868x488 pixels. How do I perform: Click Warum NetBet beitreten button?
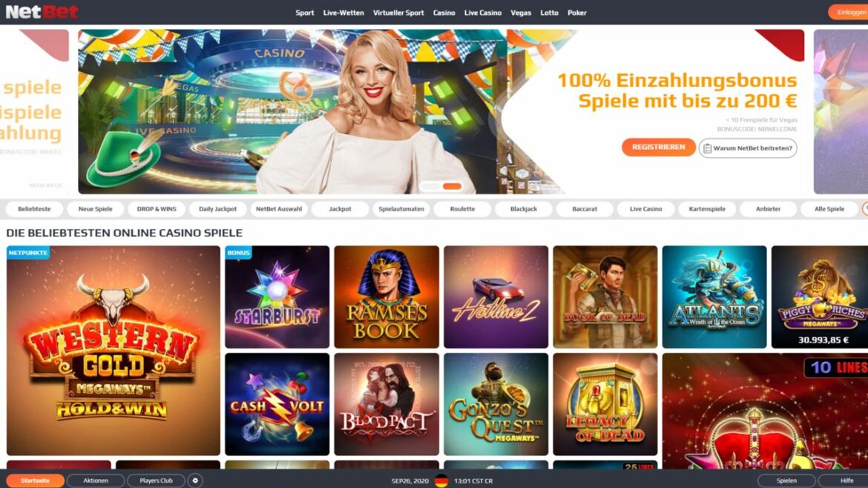coord(748,148)
